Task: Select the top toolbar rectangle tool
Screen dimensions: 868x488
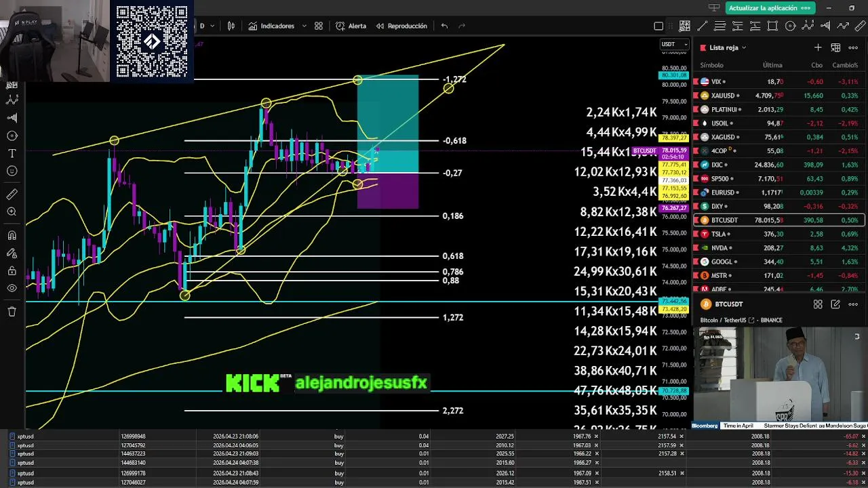Action: [772, 26]
